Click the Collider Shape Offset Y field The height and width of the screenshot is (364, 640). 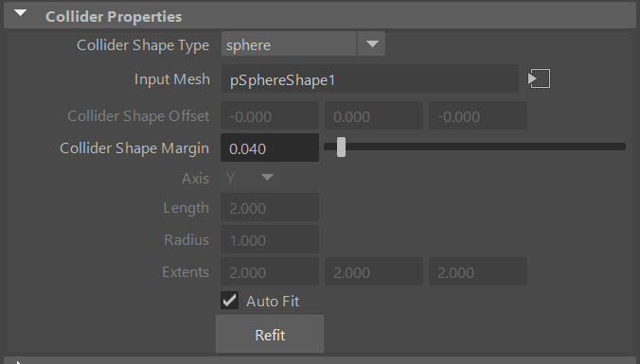[374, 115]
